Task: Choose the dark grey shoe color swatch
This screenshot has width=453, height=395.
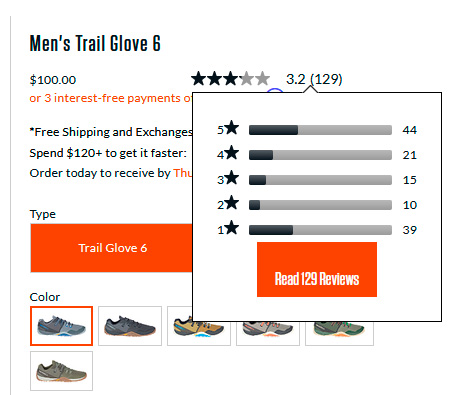Action: point(130,326)
